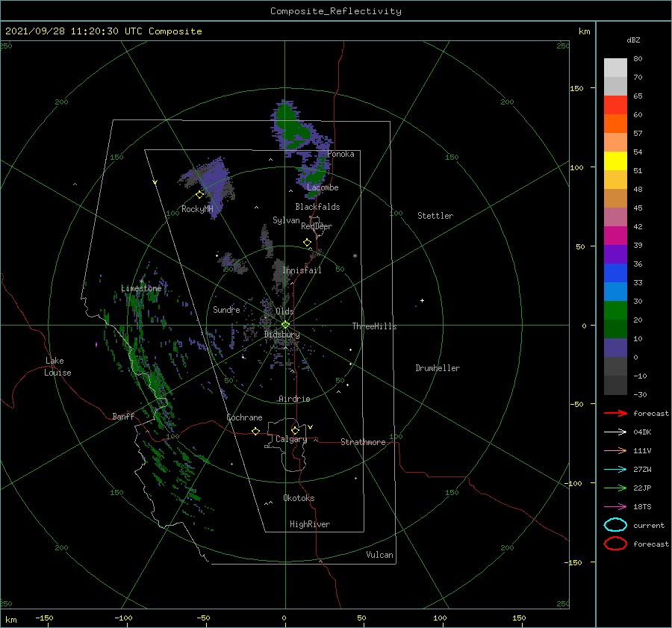Image resolution: width=672 pixels, height=628 pixels.
Task: Click the Banff city label
Action: (123, 416)
